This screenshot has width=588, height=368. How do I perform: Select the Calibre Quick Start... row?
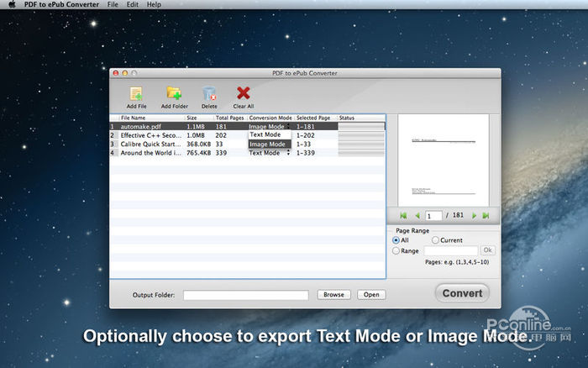pos(247,144)
